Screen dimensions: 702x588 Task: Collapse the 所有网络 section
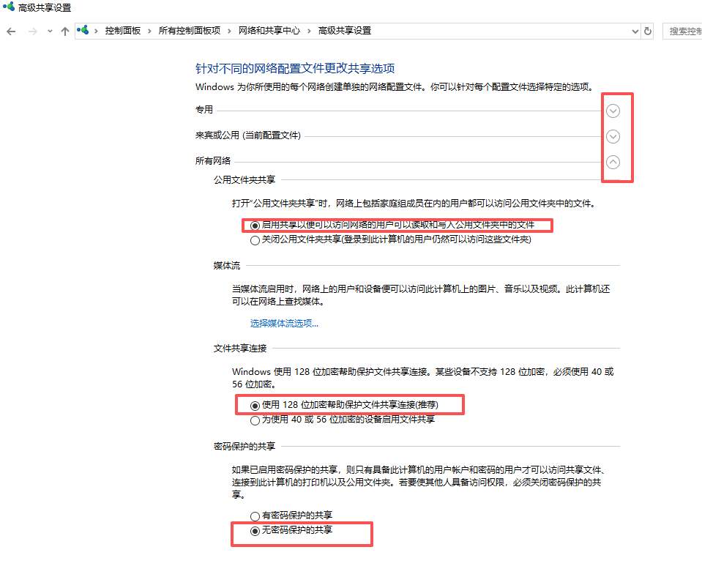(x=613, y=162)
